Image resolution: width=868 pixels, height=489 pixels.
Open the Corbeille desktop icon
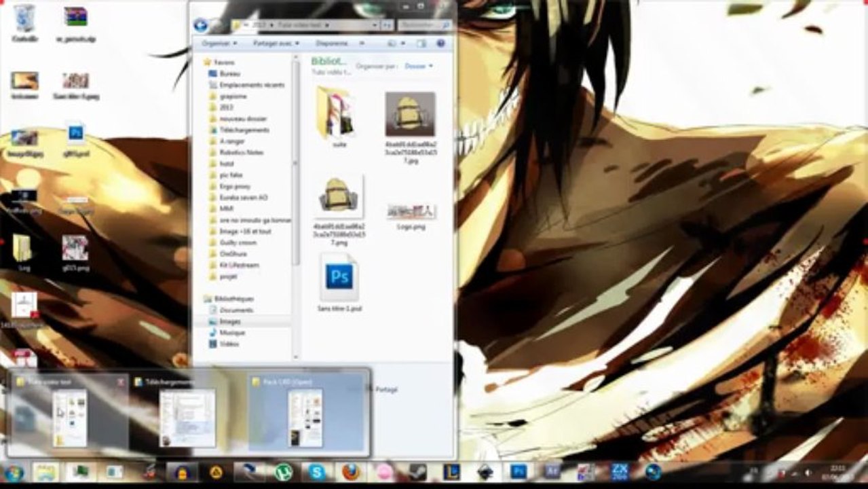click(x=24, y=24)
